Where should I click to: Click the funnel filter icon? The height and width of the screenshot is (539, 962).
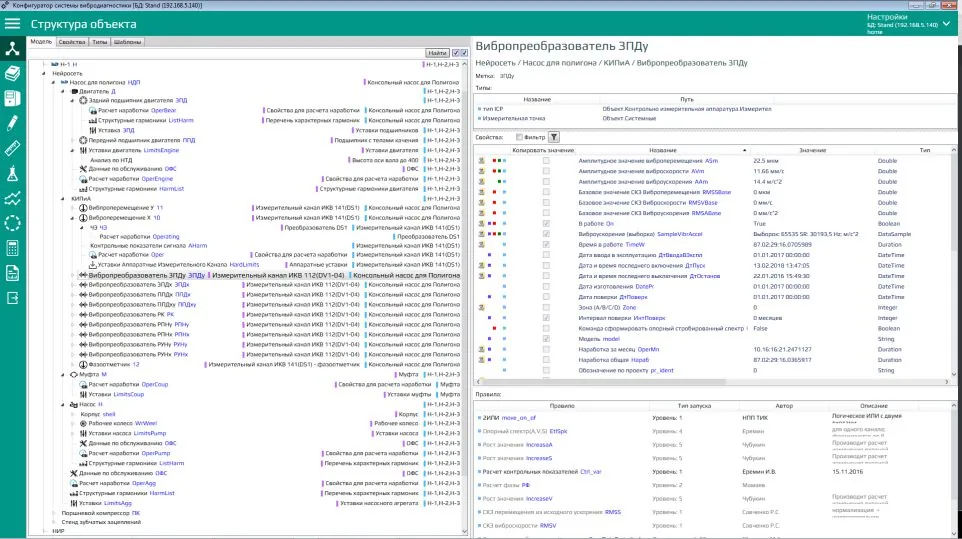pyautogui.click(x=553, y=137)
